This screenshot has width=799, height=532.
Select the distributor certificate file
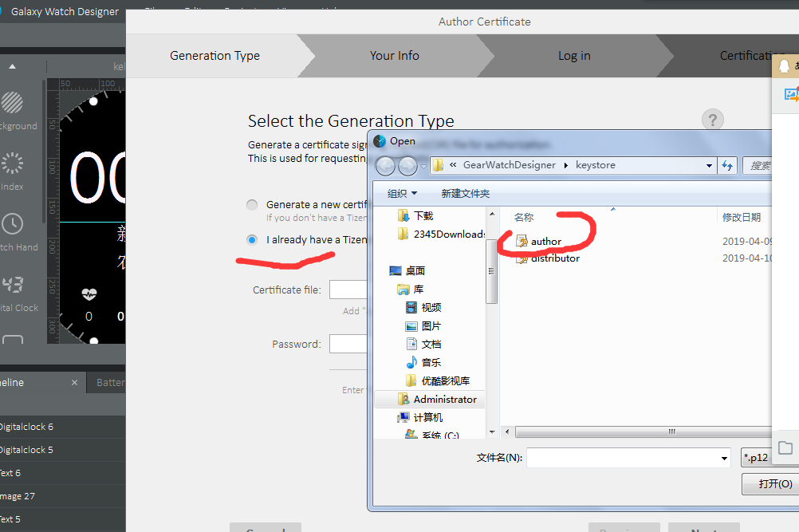click(555, 258)
